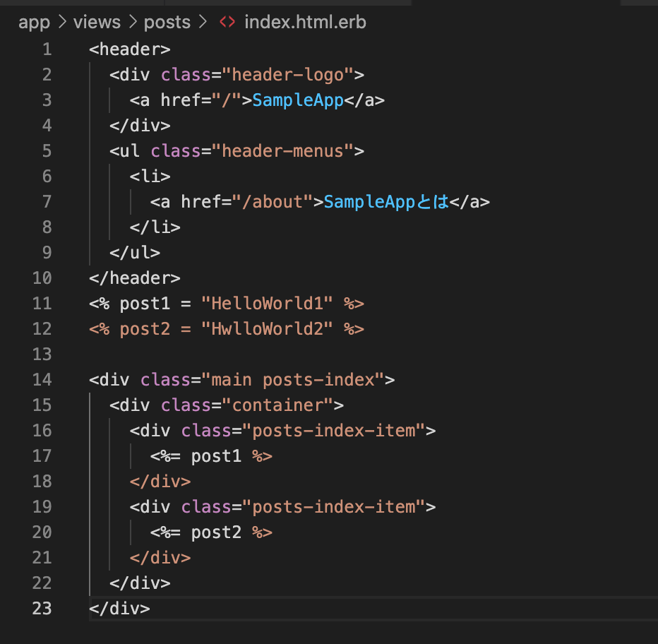
Task: Click the 'SampleAppとは' link text
Action: point(386,202)
